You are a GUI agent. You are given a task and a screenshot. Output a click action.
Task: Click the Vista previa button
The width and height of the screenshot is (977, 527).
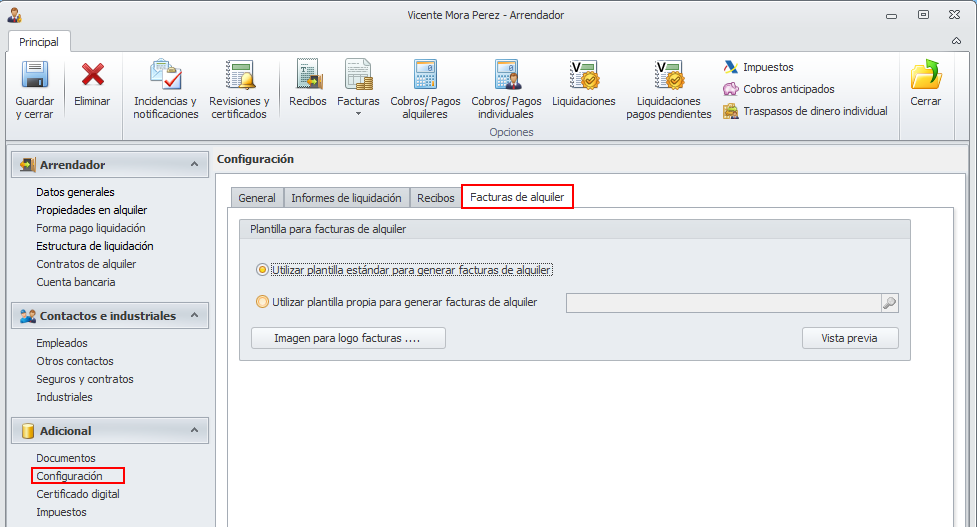(850, 338)
